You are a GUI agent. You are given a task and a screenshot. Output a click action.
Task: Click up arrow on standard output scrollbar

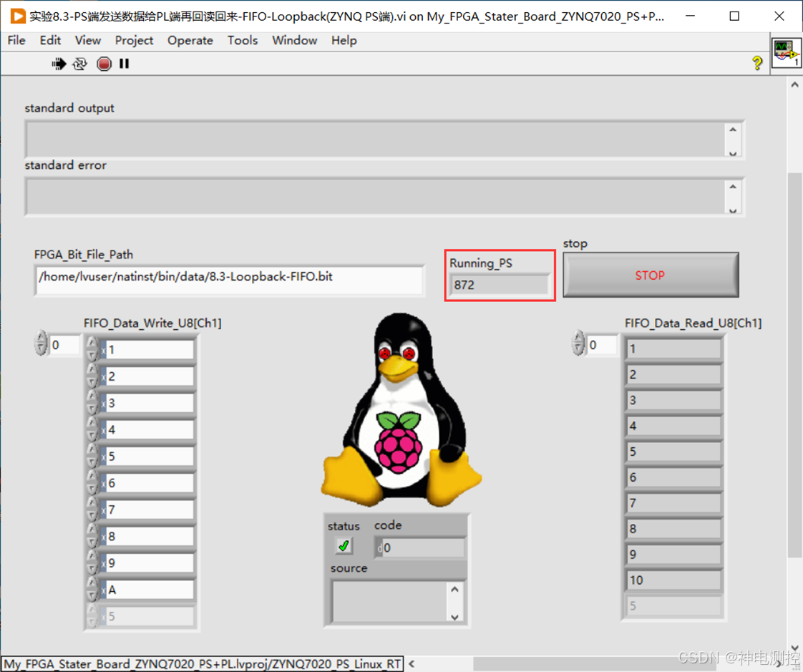pos(733,130)
